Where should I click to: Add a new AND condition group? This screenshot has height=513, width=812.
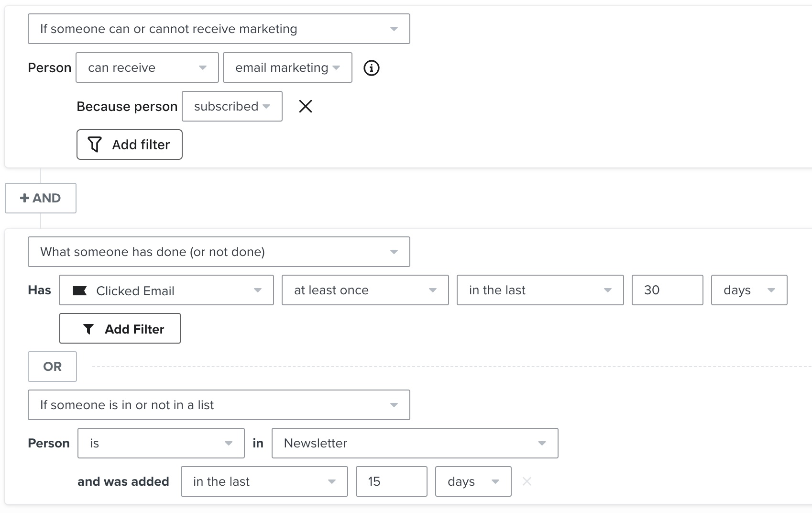(41, 198)
